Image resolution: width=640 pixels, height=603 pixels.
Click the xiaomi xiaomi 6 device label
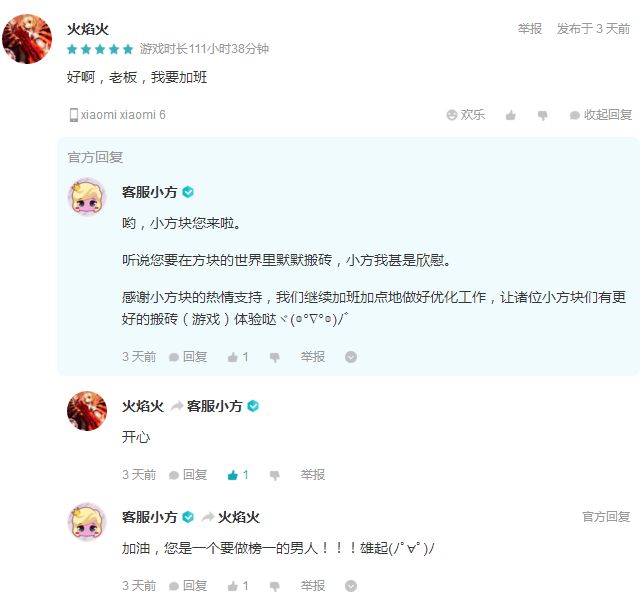click(117, 115)
